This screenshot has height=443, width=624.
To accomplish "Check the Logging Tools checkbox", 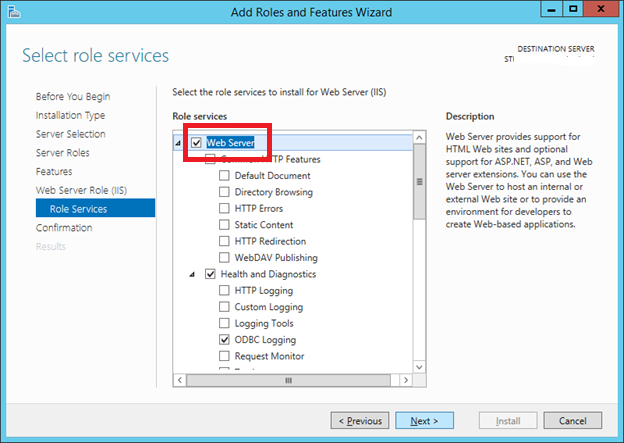I will (x=224, y=323).
